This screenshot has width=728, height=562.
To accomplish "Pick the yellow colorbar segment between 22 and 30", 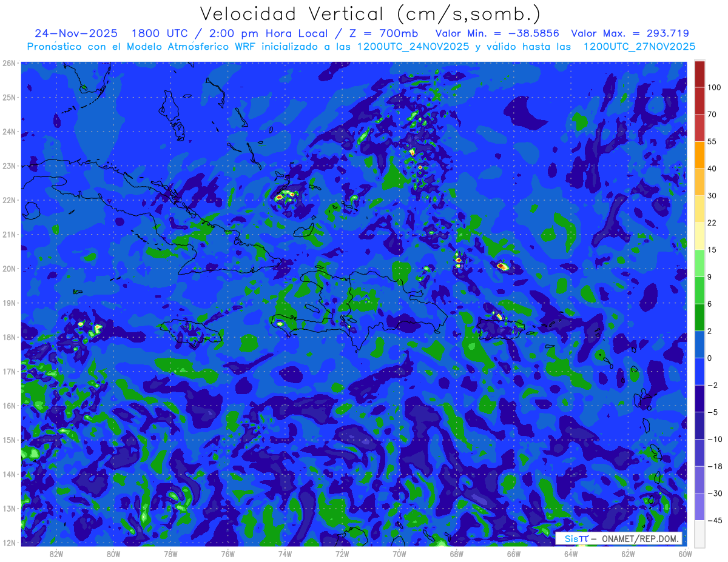I will click(x=700, y=209).
